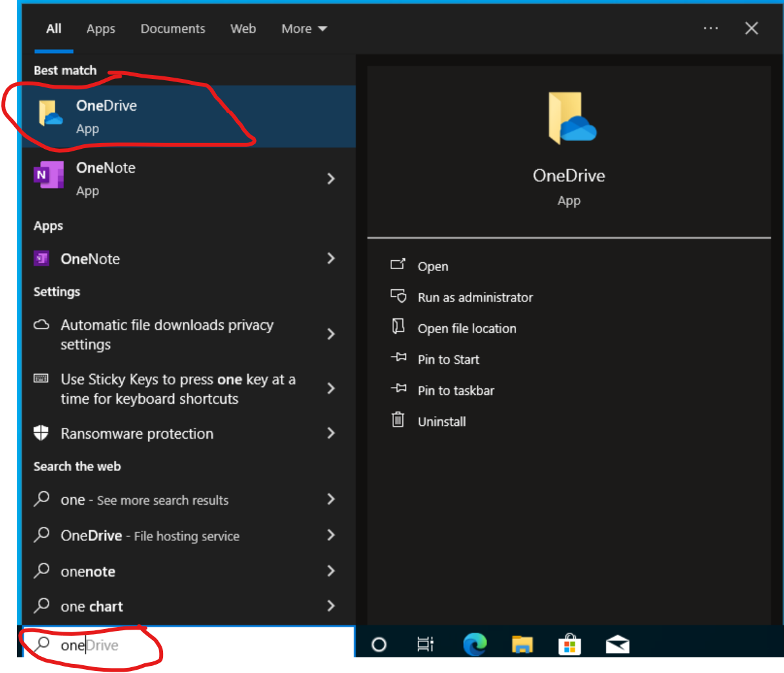784x673 pixels.
Task: Launch Microsoft Store from the taskbar
Action: pyautogui.click(x=569, y=645)
